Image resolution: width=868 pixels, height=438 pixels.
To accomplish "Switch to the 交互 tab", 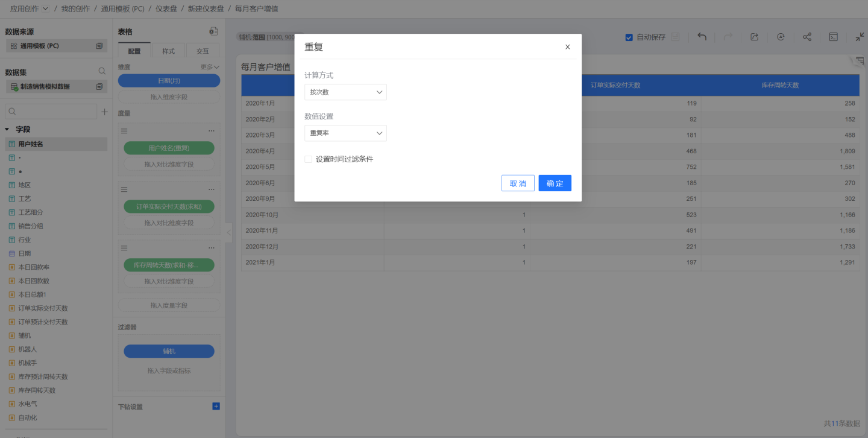I will (x=203, y=51).
